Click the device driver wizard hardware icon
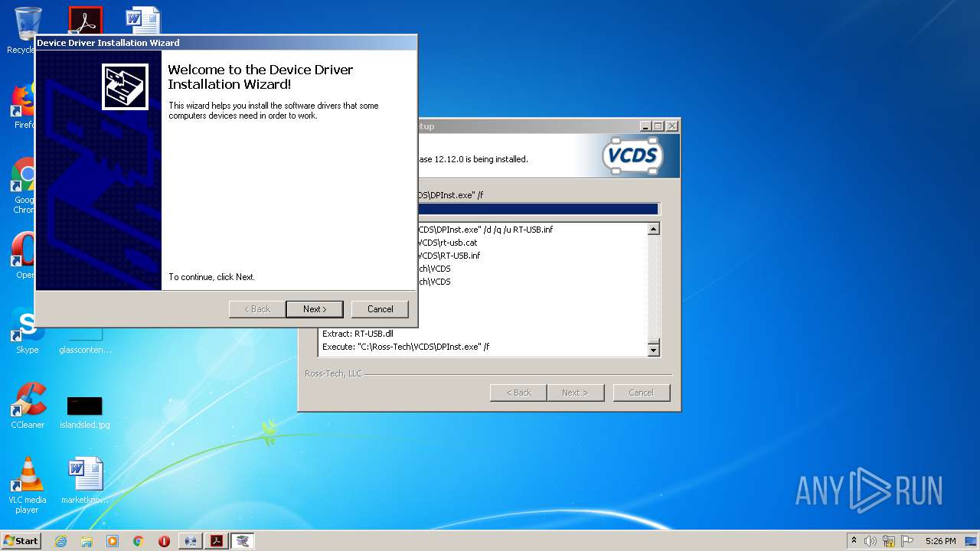Viewport: 980px width, 551px height. [x=125, y=86]
